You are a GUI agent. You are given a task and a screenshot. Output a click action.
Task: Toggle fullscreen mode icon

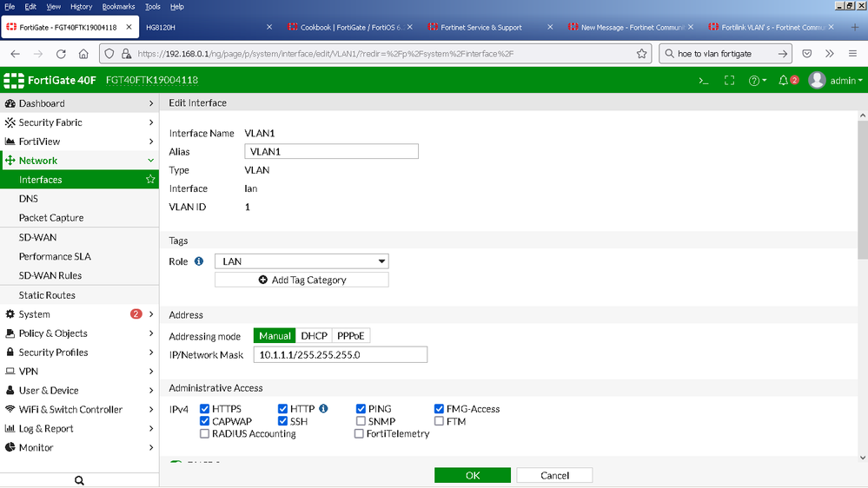coord(730,81)
